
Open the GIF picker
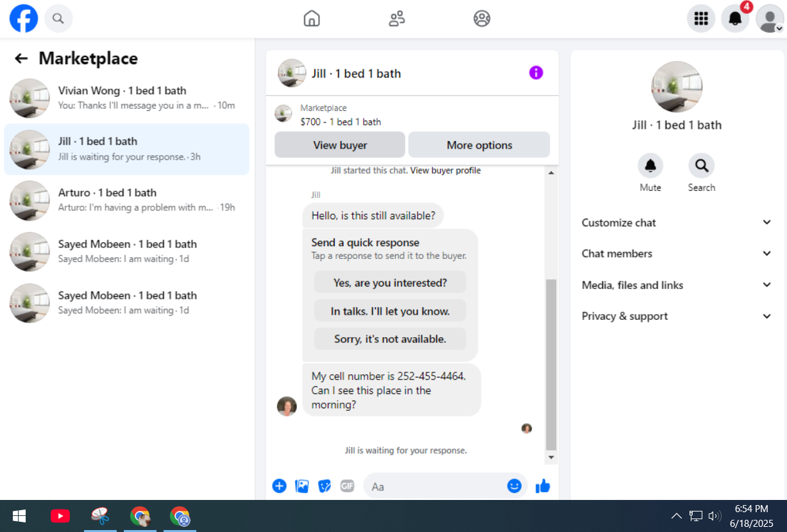(347, 486)
